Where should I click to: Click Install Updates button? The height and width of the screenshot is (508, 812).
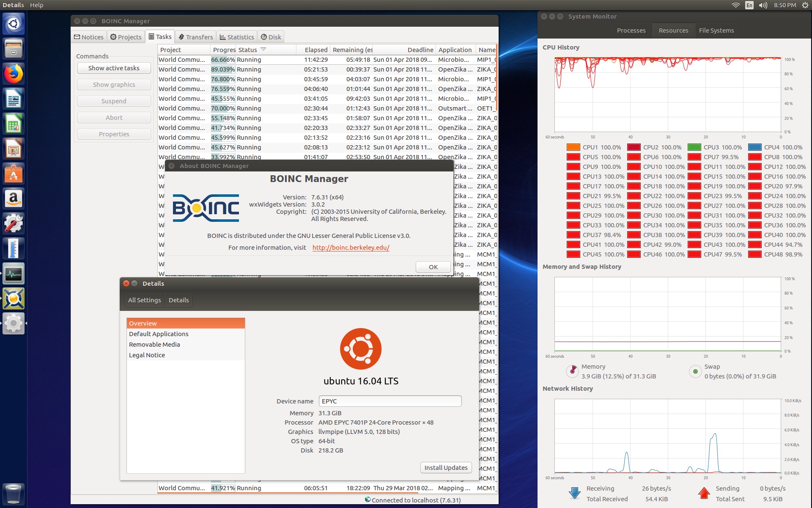pos(446,468)
